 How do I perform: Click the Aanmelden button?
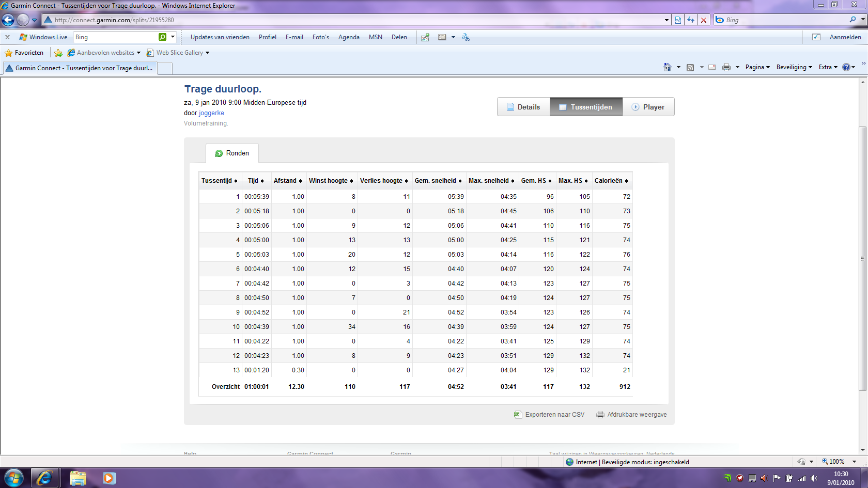pyautogui.click(x=845, y=37)
